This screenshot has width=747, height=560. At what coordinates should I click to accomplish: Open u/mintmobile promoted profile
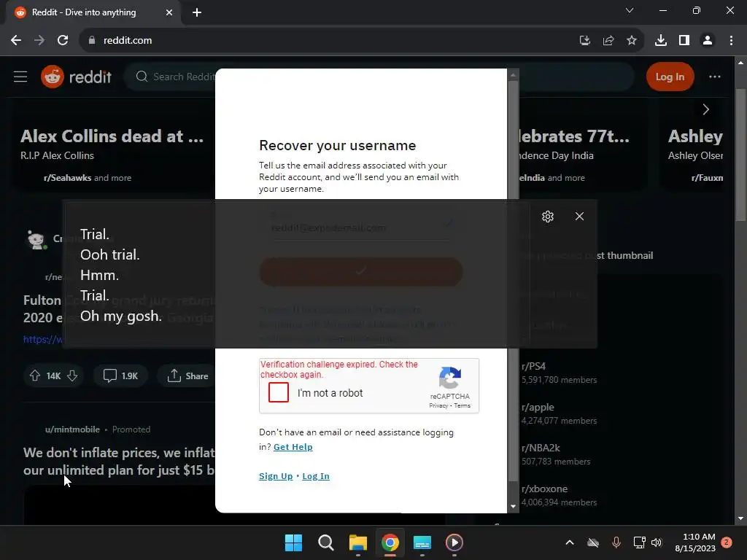click(x=72, y=429)
